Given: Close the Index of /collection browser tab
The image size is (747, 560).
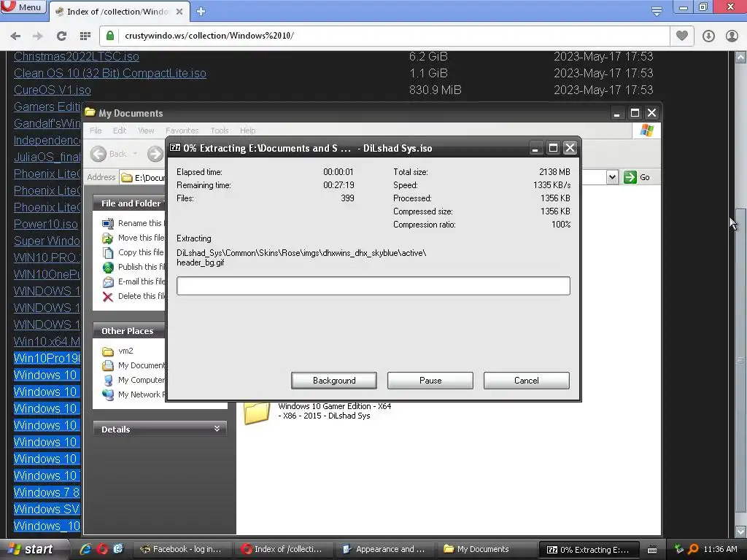Looking at the screenshot, I should (x=179, y=12).
